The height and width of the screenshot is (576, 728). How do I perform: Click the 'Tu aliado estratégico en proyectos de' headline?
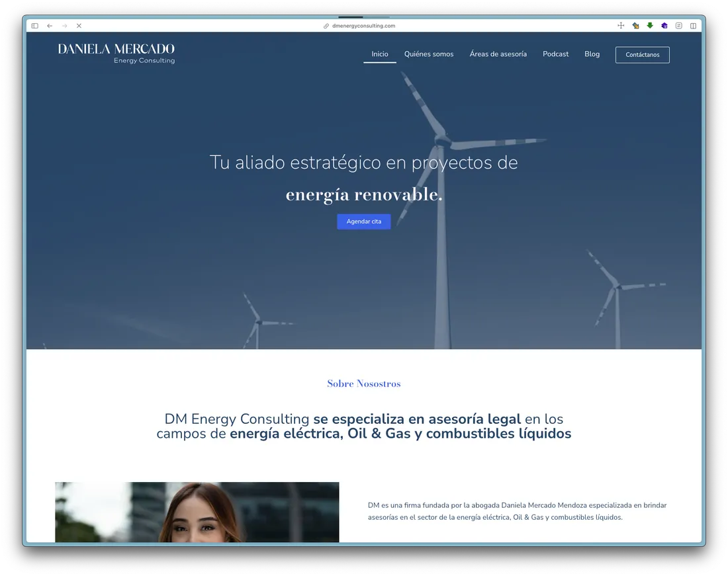coord(363,162)
